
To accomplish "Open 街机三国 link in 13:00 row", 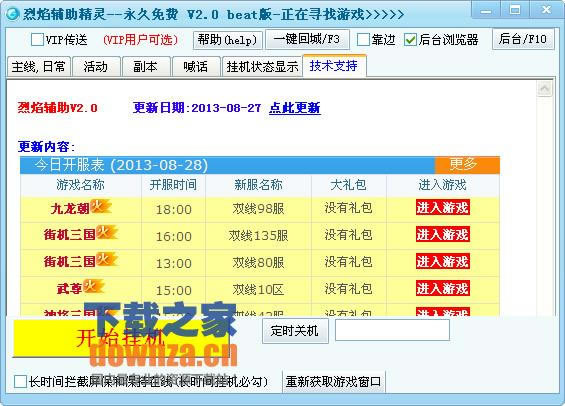I will pos(70,262).
